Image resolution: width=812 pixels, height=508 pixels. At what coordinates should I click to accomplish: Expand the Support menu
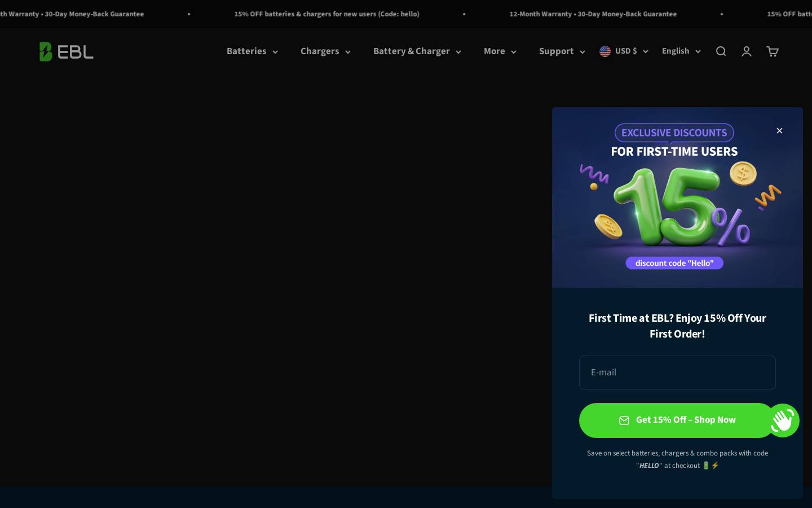point(562,51)
